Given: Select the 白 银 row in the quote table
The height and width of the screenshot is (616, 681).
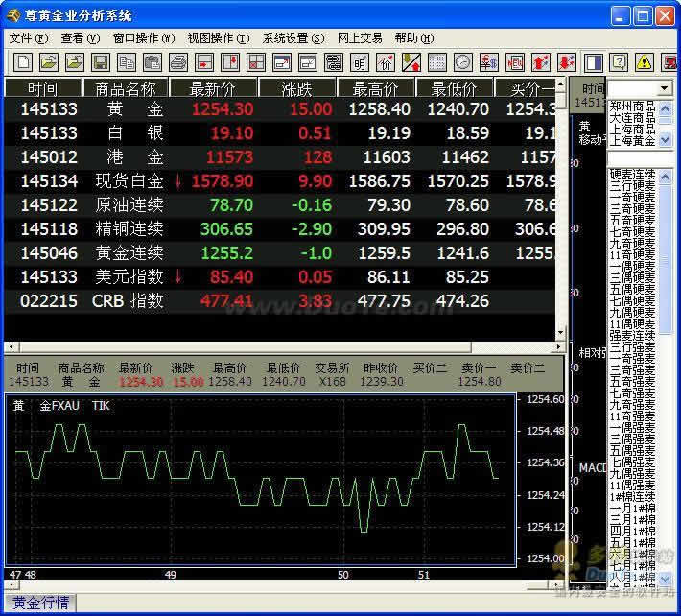Looking at the screenshot, I should pos(280,133).
